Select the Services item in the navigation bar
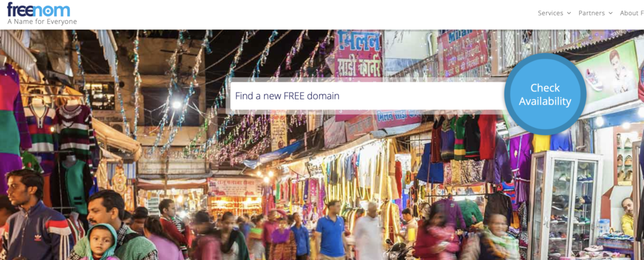 (x=550, y=13)
